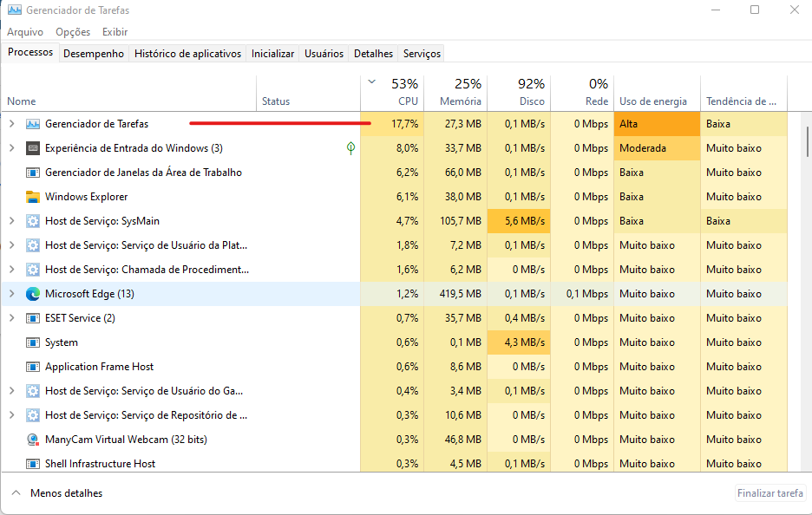This screenshot has height=515, width=812.
Task: Click the 0,1 Mbps network cell
Action: (x=582, y=294)
